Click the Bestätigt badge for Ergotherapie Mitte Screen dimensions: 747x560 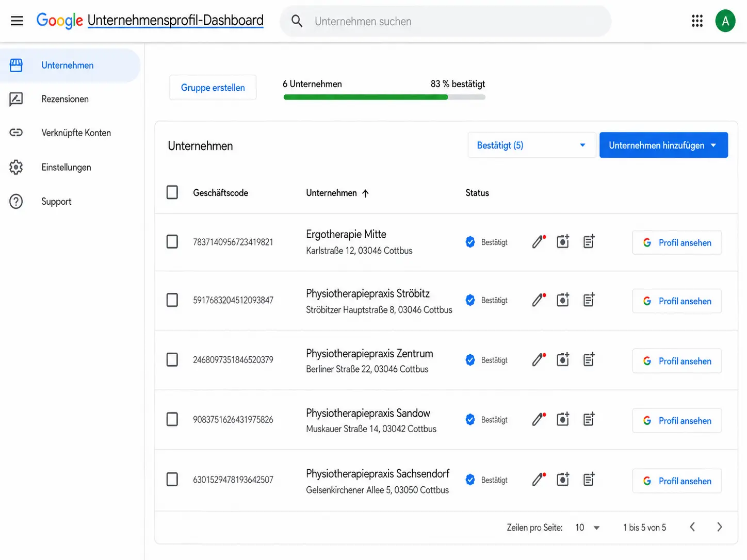[486, 242]
